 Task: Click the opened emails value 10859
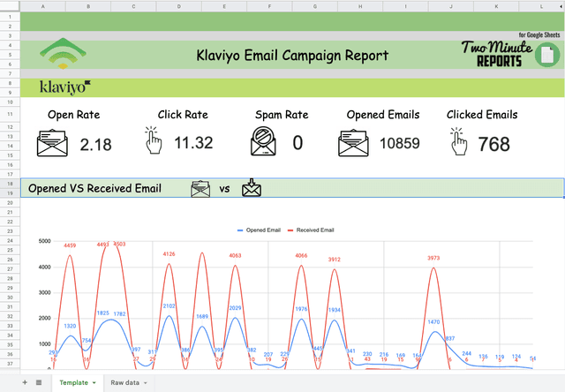tap(400, 143)
